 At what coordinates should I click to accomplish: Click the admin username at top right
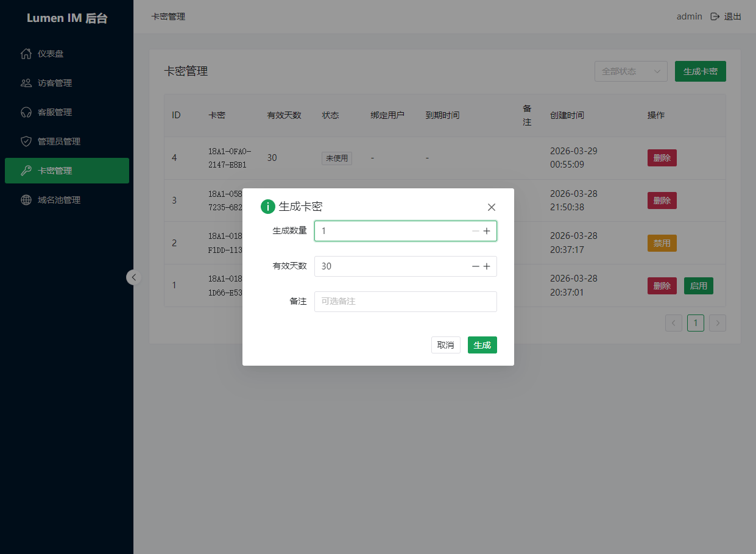690,16
